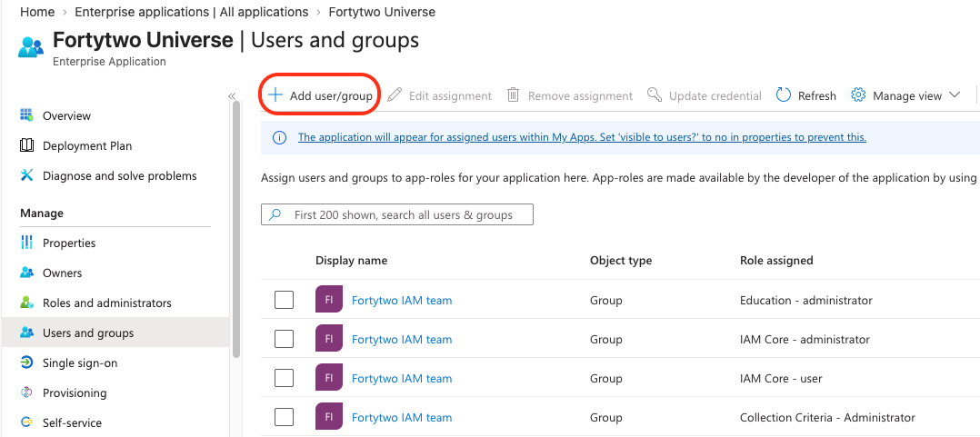Open Owners under Manage

[x=62, y=273]
